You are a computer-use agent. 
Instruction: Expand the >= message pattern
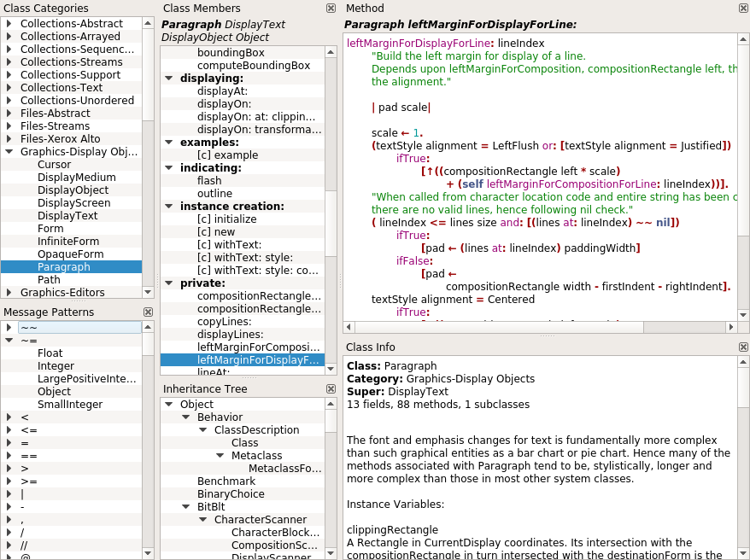click(x=9, y=481)
